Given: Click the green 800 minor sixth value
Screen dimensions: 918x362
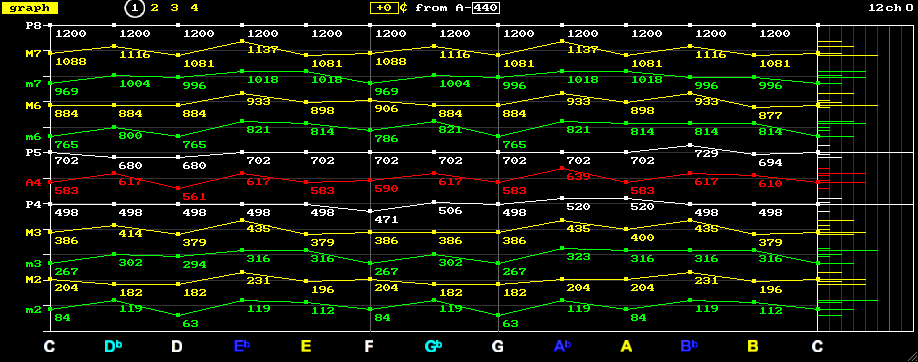Looking at the screenshot, I should point(130,136).
